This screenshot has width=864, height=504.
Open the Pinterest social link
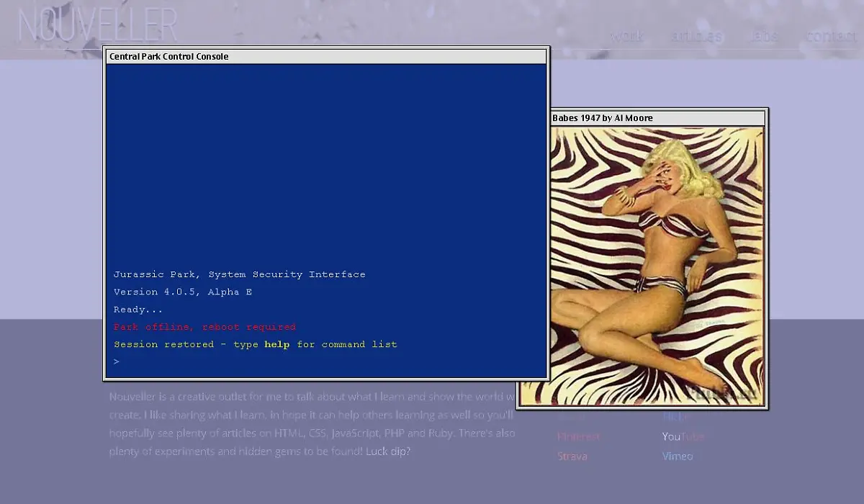click(x=578, y=436)
